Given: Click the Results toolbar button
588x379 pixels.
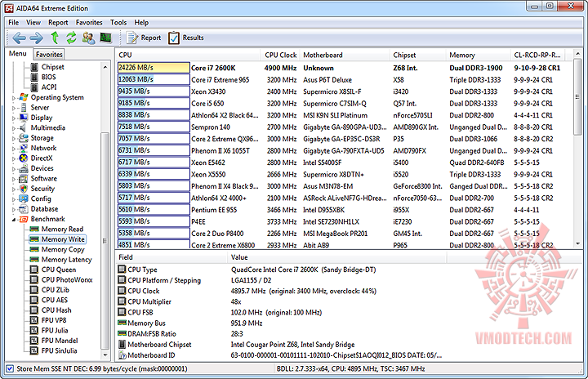Looking at the screenshot, I should click(185, 38).
